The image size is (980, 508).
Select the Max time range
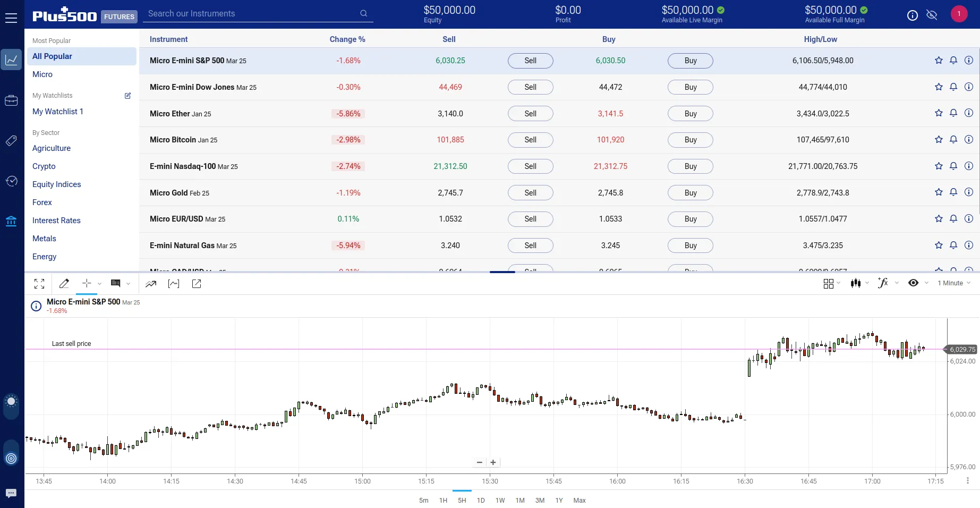580,501
